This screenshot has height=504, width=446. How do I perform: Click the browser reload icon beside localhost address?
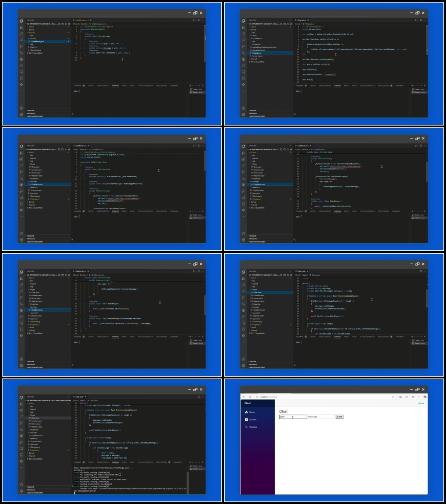click(250, 397)
